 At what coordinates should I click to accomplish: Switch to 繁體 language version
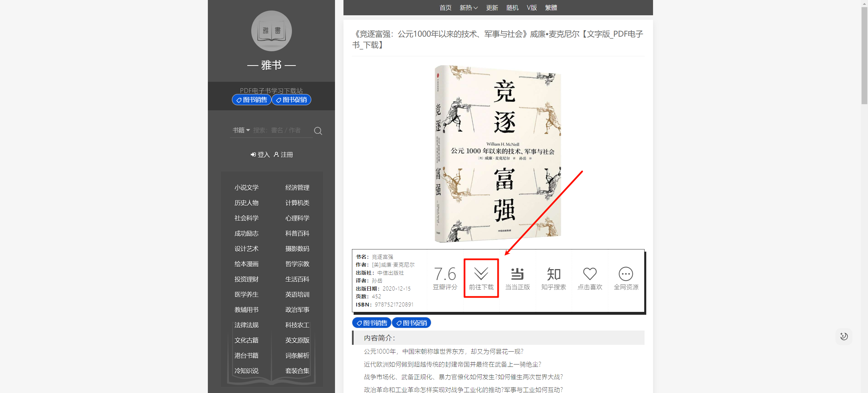(x=551, y=8)
